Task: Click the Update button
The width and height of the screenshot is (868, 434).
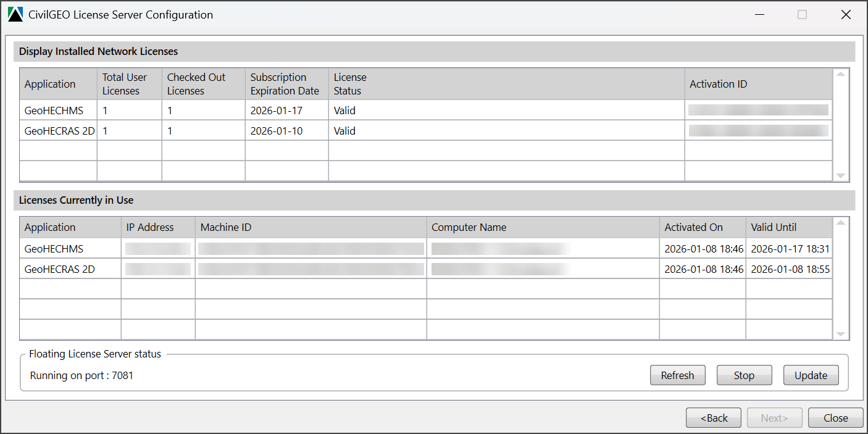Action: [811, 375]
